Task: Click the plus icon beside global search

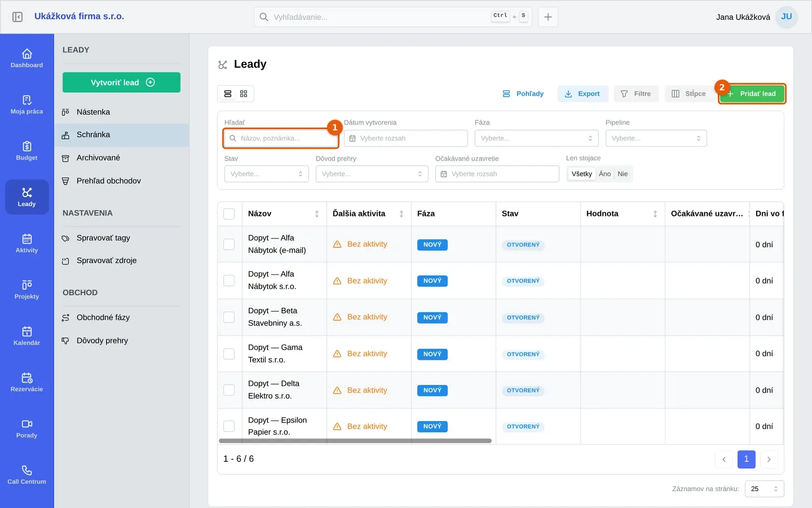Action: [548, 17]
